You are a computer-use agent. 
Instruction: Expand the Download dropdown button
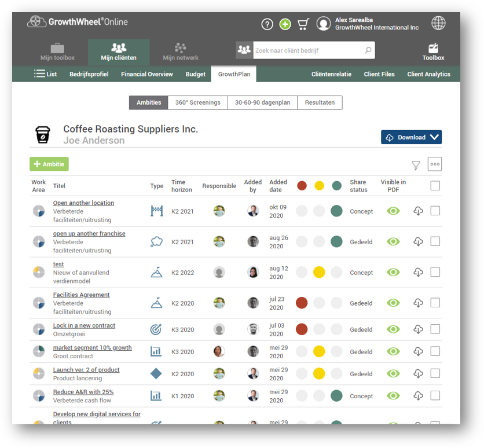[411, 137]
